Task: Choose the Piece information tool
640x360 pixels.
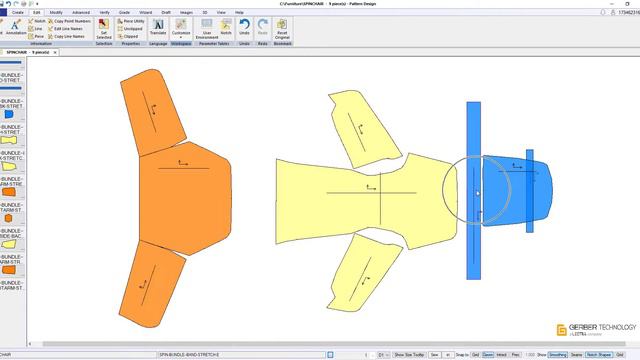Action: tap(36, 36)
